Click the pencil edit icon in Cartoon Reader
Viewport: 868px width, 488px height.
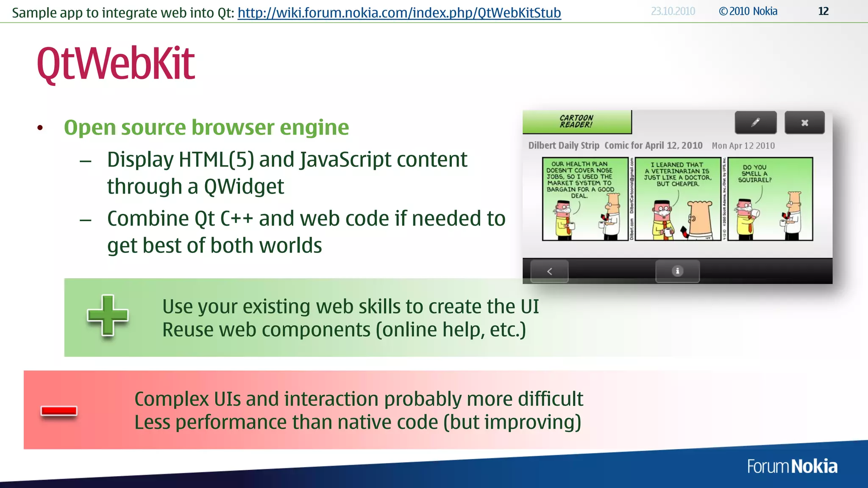tap(755, 123)
